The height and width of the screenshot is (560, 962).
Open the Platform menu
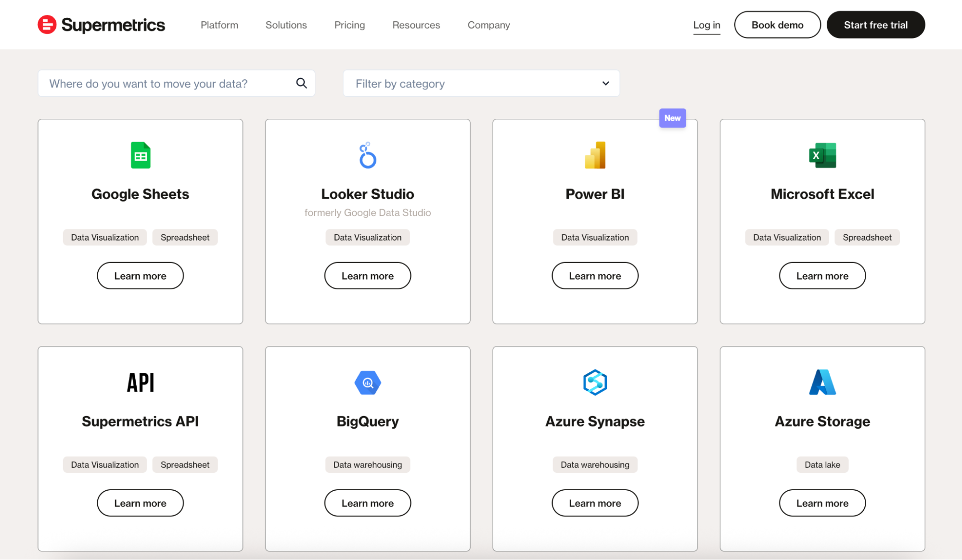[219, 25]
